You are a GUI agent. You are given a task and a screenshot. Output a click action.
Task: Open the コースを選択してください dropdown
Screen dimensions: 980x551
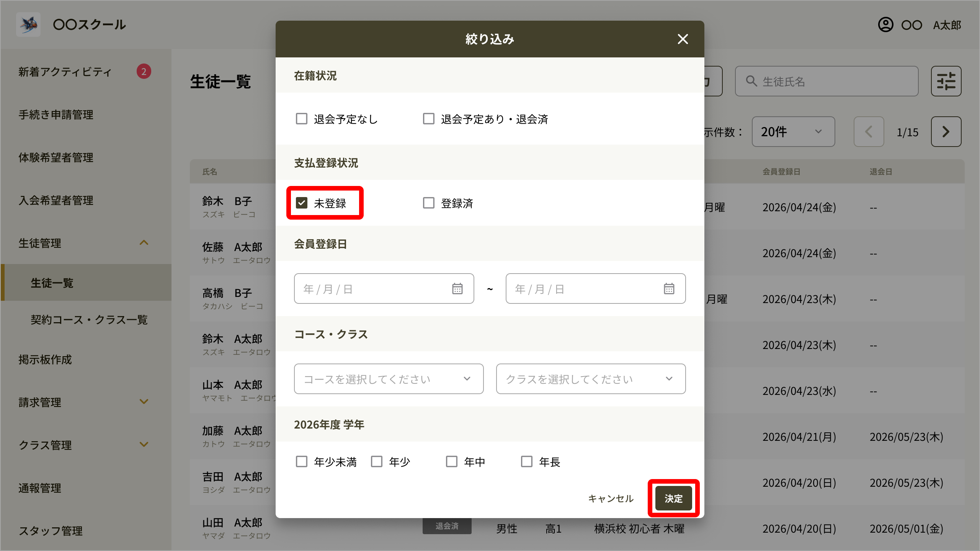tap(389, 379)
